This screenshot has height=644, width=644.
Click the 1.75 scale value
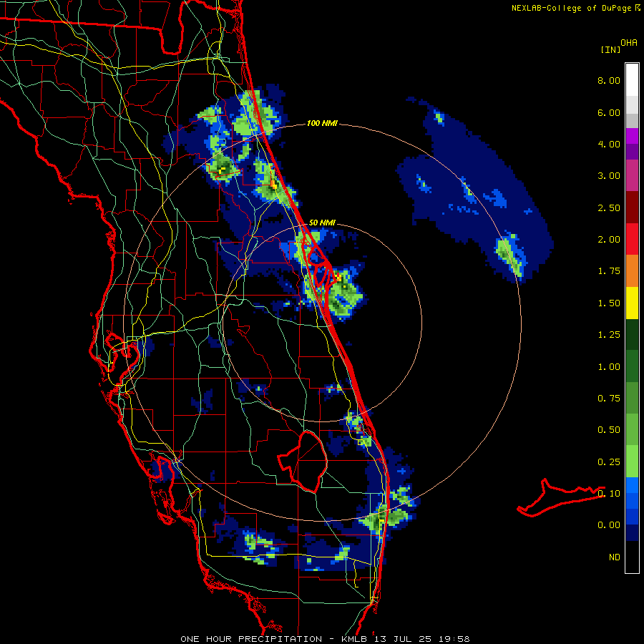click(x=609, y=271)
